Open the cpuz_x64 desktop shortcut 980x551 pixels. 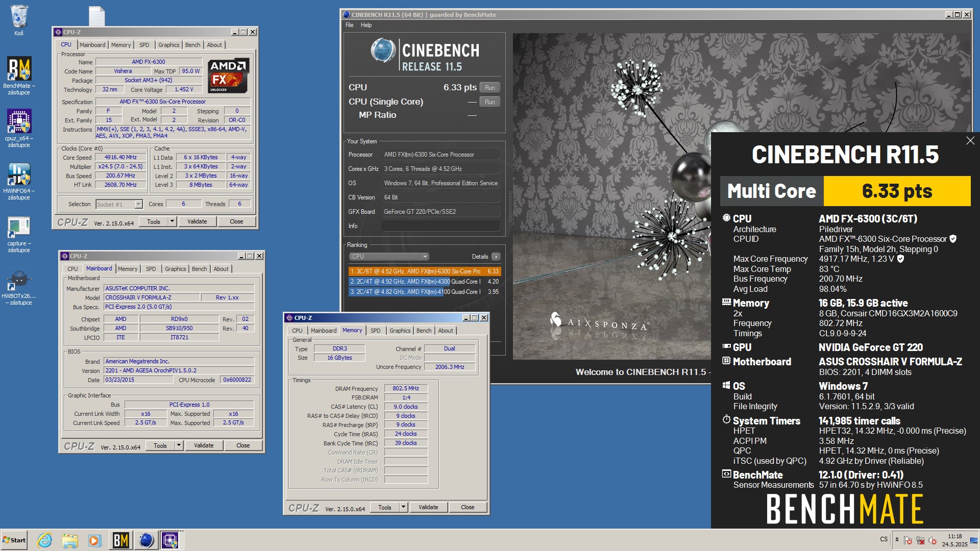coord(19,128)
